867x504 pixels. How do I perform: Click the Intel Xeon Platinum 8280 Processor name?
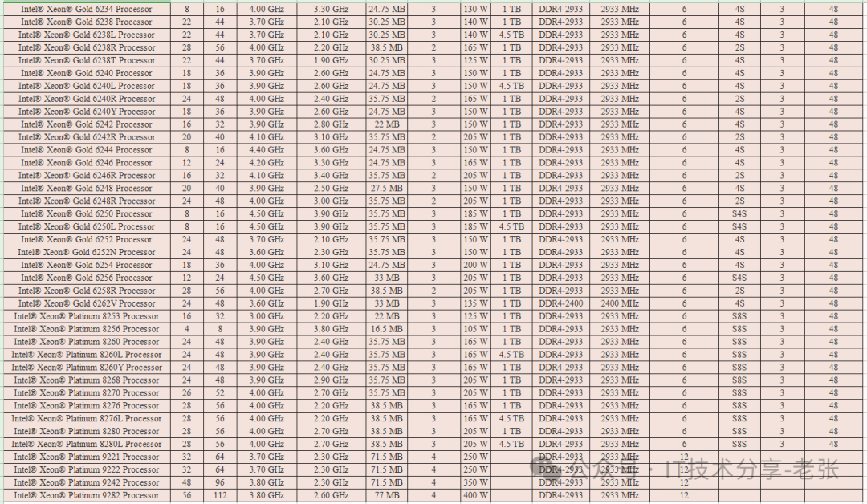pyautogui.click(x=86, y=432)
